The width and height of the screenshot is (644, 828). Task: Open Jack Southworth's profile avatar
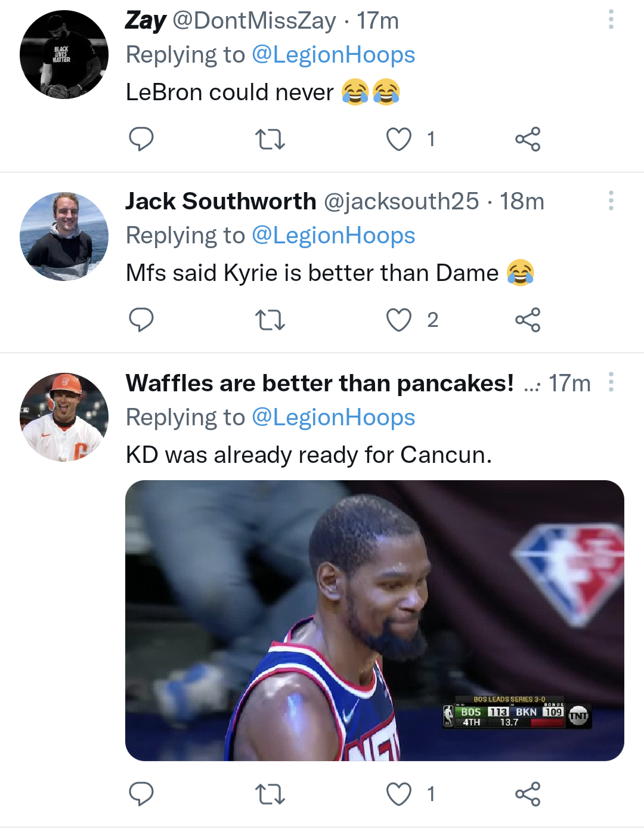[64, 236]
